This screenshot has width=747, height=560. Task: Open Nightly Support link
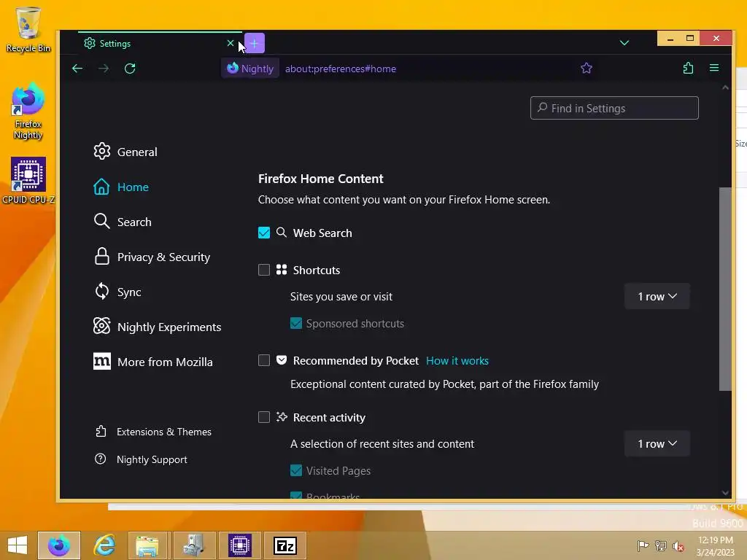pyautogui.click(x=141, y=459)
